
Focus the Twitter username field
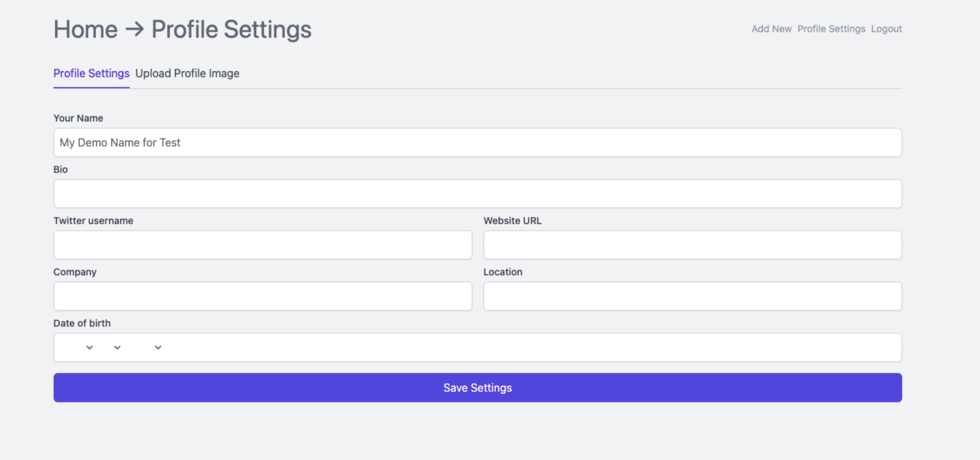[263, 245]
